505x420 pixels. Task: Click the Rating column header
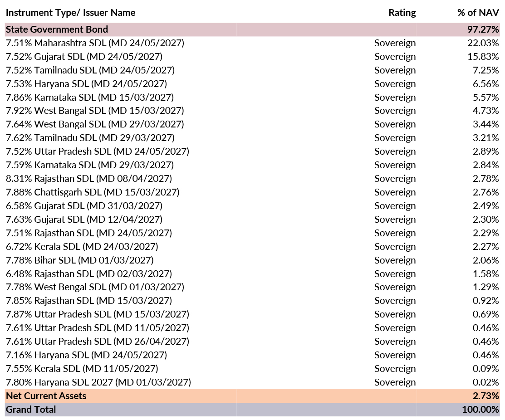(402, 12)
